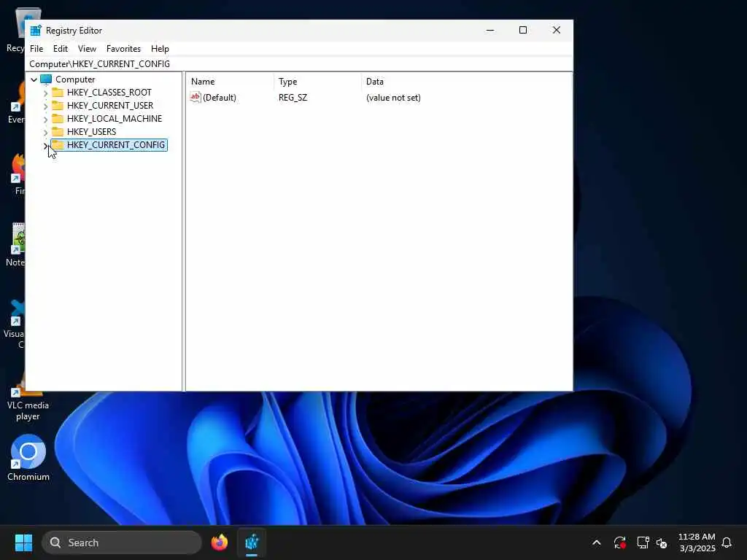
Task: Click the update sync tray icon
Action: click(x=620, y=542)
